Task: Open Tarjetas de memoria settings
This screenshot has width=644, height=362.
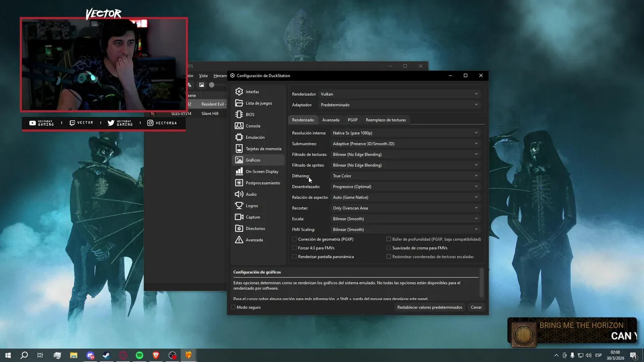Action: (x=259, y=149)
